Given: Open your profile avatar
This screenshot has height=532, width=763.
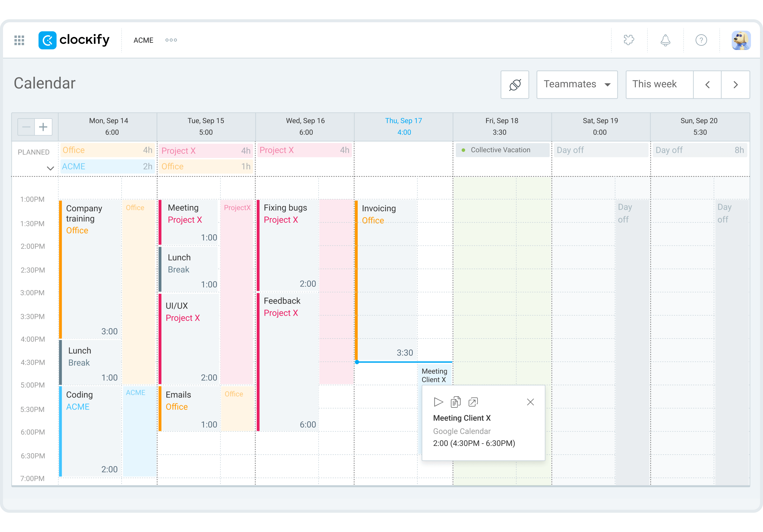Looking at the screenshot, I should (741, 40).
